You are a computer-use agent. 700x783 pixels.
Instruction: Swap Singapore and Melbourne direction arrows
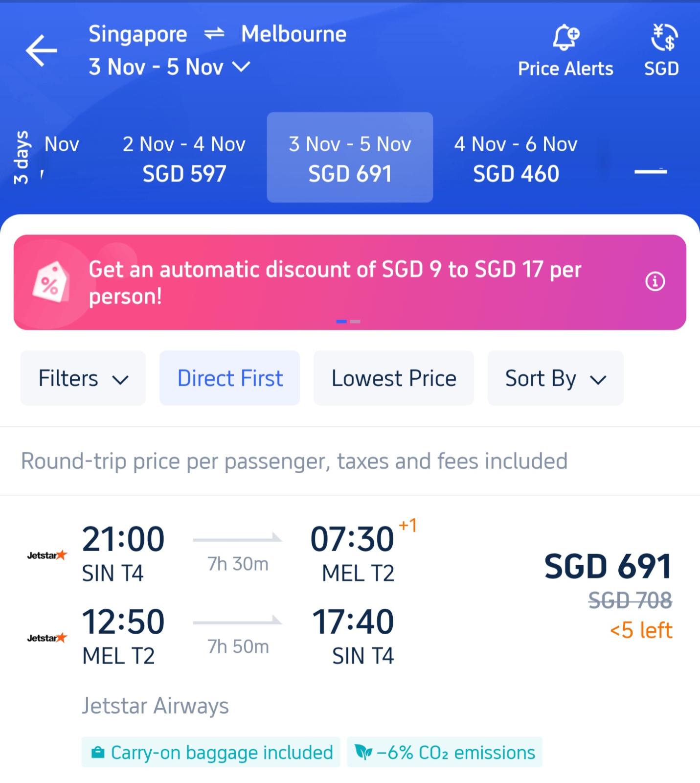[214, 34]
